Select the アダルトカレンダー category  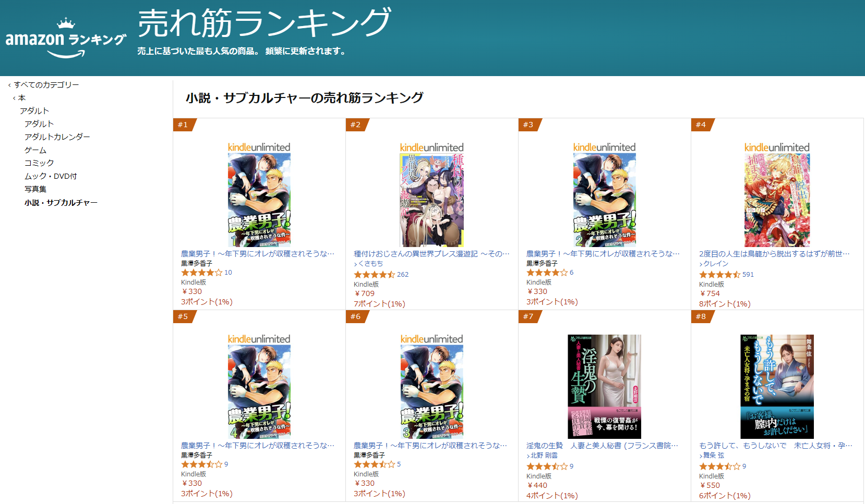[57, 137]
